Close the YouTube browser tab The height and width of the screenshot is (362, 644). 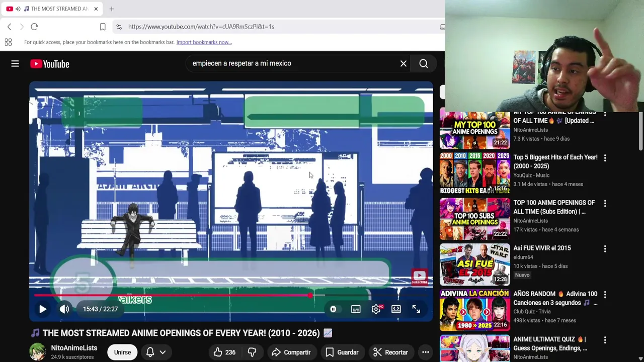click(x=96, y=9)
